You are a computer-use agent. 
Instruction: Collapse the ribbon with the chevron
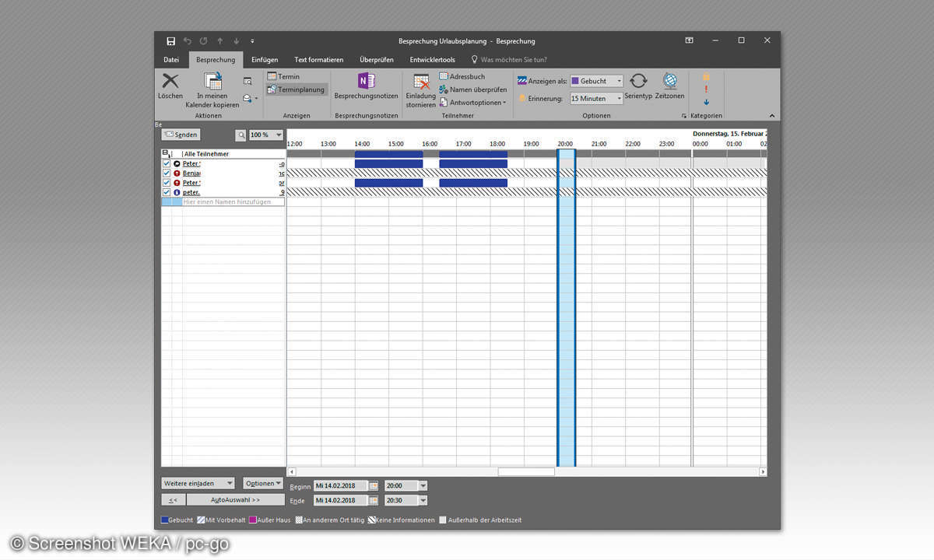(772, 116)
